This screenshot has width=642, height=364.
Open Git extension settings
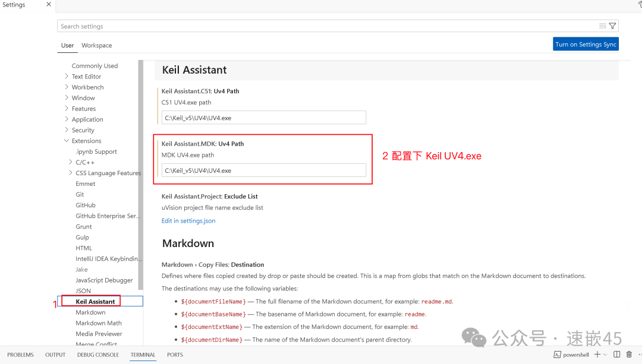click(80, 195)
